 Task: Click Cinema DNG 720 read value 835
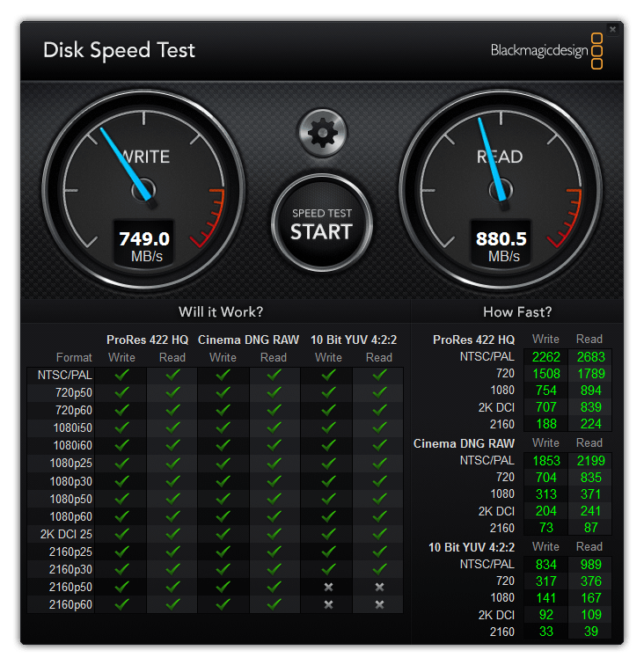(590, 478)
